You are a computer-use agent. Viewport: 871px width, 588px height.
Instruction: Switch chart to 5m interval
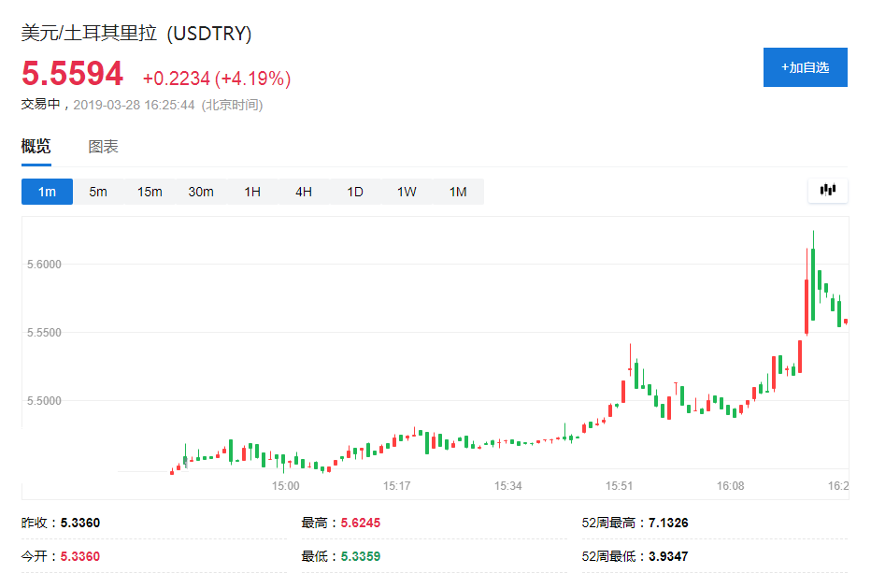coord(98,192)
